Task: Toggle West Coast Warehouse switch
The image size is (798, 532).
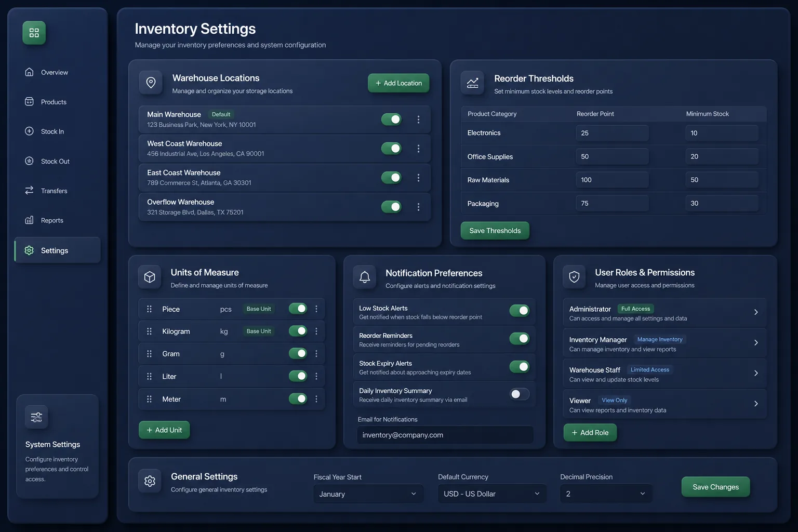Action: (x=391, y=149)
